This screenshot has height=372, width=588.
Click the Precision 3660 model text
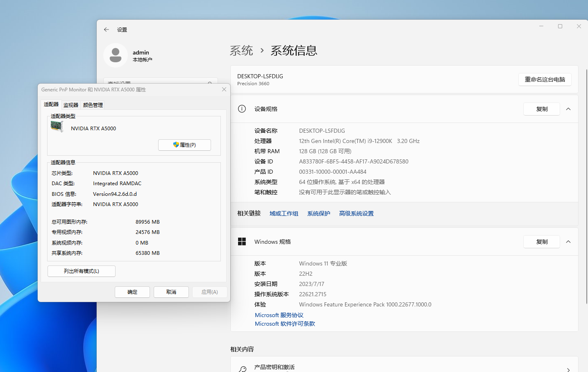(x=253, y=84)
